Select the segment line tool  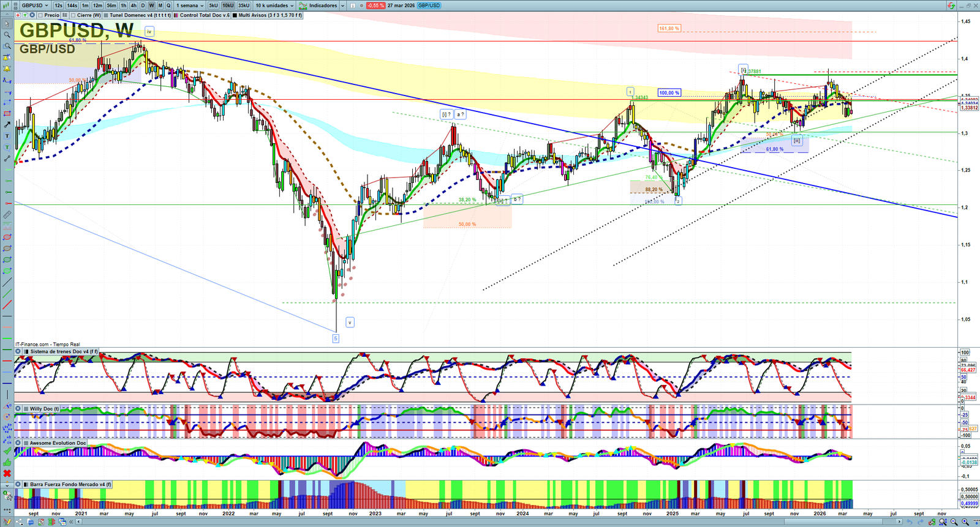coord(7,159)
